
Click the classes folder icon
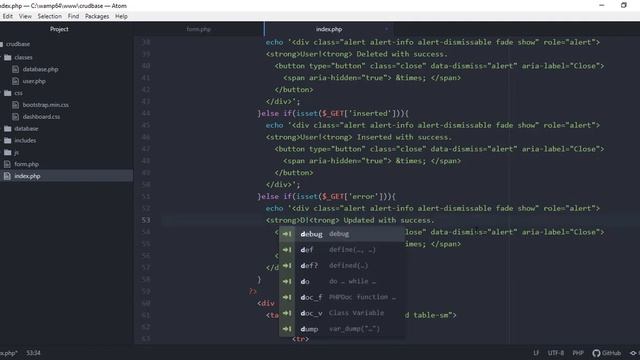click(7, 58)
